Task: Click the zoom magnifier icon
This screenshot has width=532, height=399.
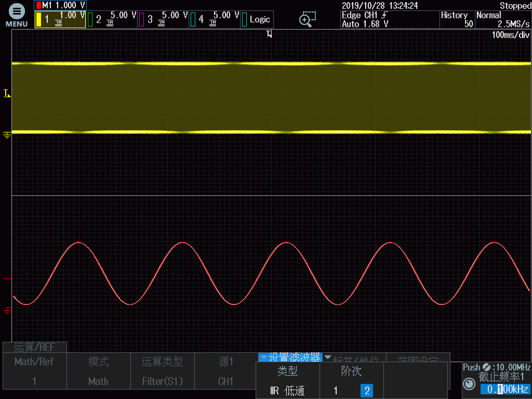Action: pos(308,19)
